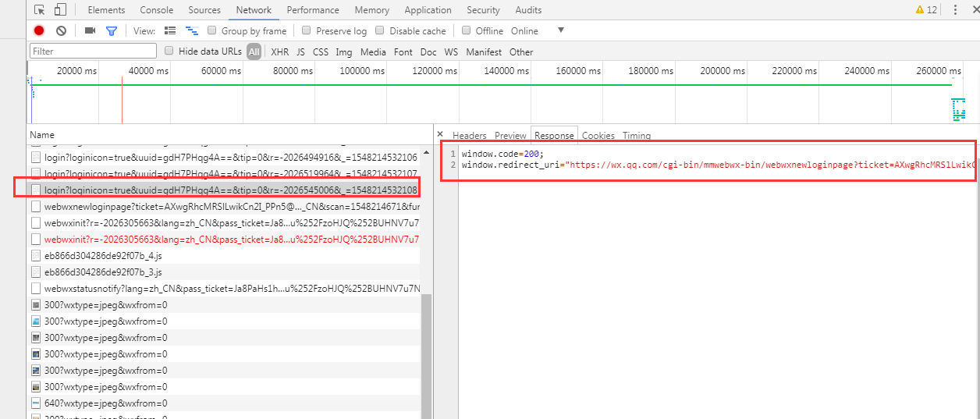Select the webwxnewloginpage request row
This screenshot has width=980, height=419.
(223, 206)
